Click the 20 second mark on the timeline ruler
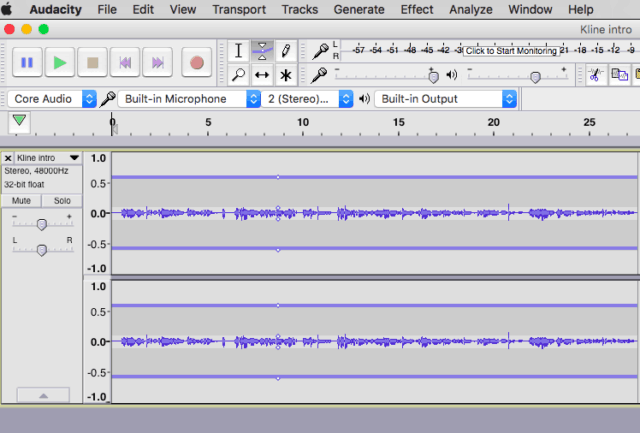640x433 pixels. pos(493,122)
